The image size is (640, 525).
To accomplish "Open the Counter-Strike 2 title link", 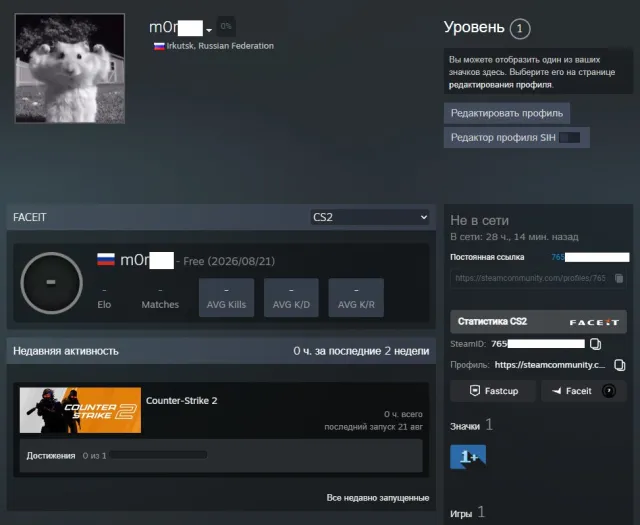I will [182, 400].
